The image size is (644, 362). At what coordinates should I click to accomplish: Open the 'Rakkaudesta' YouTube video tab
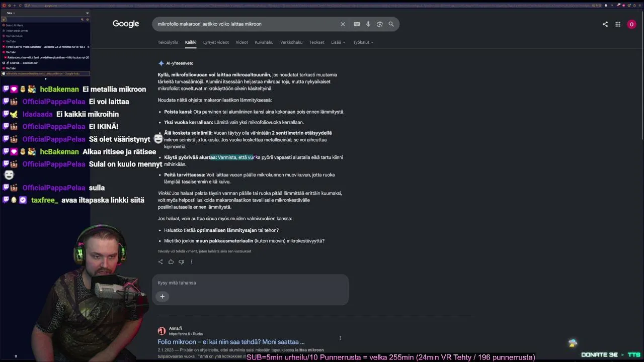point(45,57)
